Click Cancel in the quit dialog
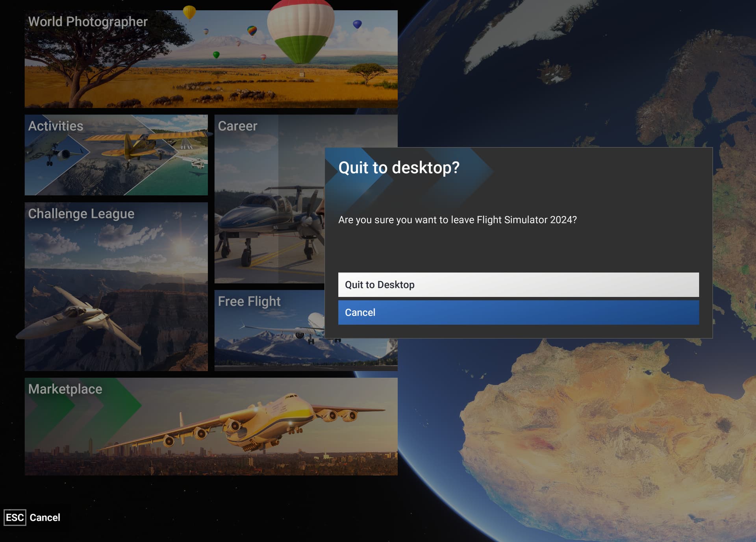Image resolution: width=756 pixels, height=542 pixels. coord(518,313)
